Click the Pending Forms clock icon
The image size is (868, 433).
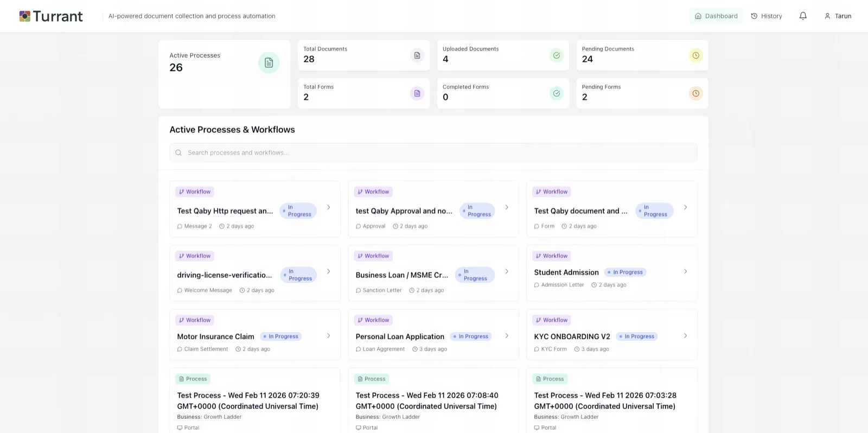coord(695,93)
